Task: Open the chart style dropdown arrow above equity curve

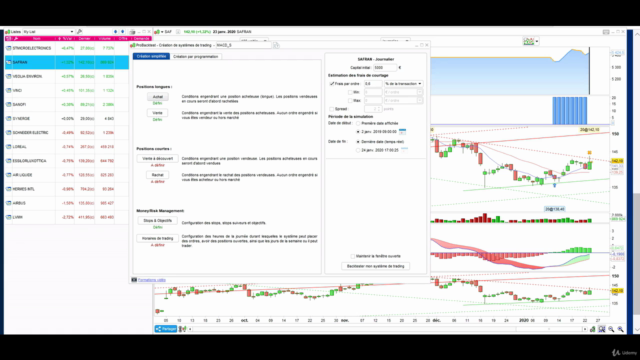Action: point(537,41)
